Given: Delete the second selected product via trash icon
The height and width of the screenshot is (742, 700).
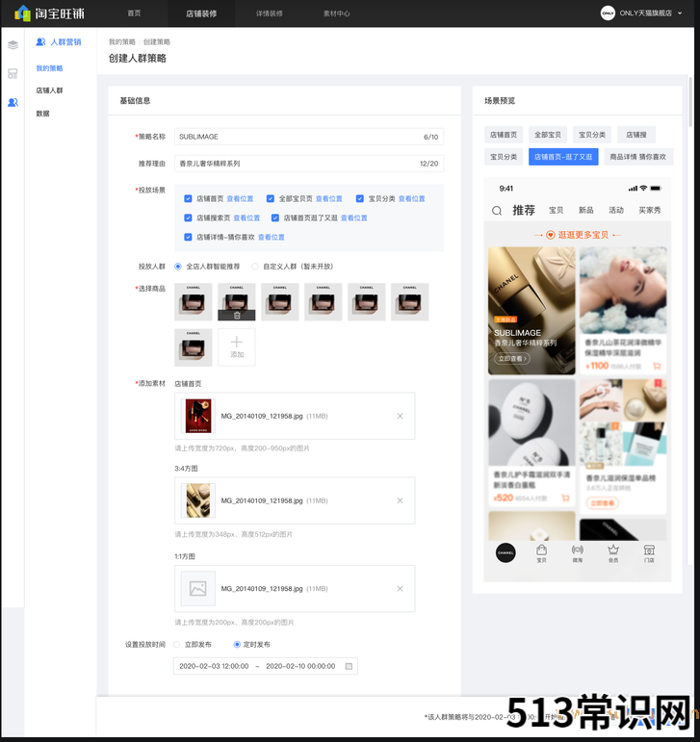Looking at the screenshot, I should pyautogui.click(x=237, y=315).
